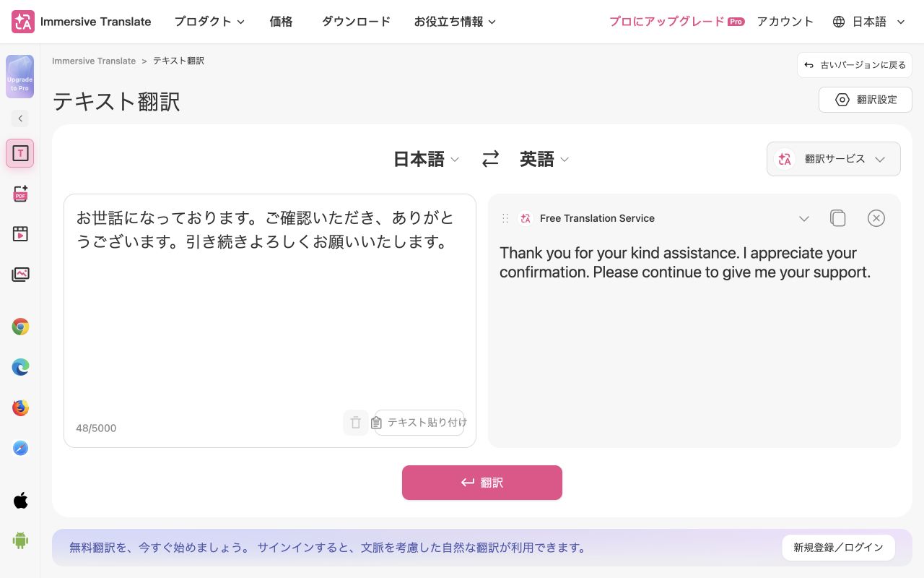Click the テキスト貼り付け paste button
This screenshot has height=578, width=924.
click(x=419, y=423)
